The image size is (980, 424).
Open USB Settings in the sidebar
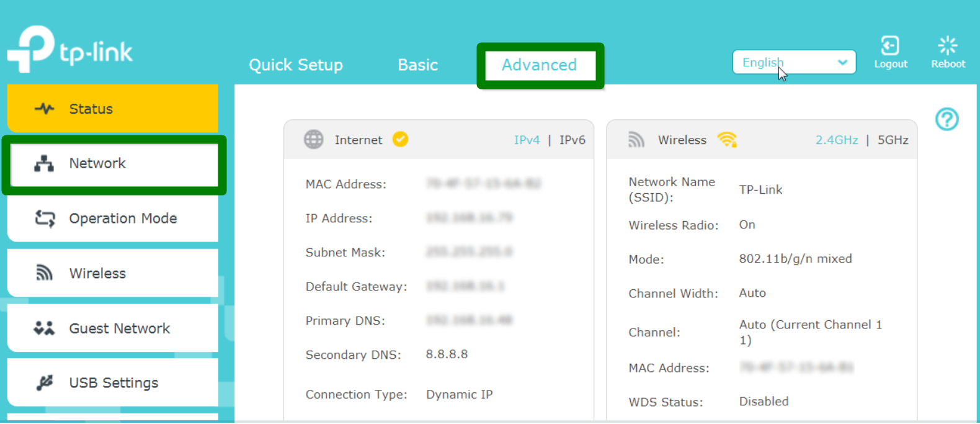(x=113, y=383)
